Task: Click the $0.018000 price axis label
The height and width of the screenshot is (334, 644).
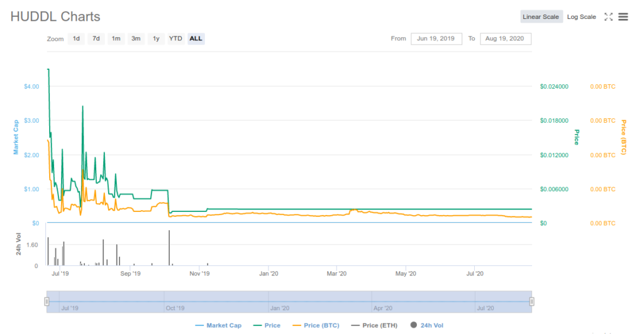Action: tap(554, 120)
